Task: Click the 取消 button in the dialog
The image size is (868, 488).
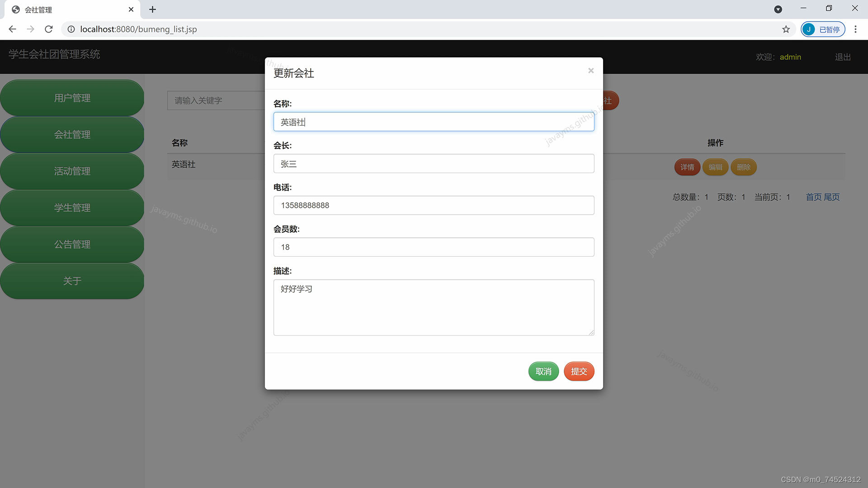Action: [x=543, y=371]
